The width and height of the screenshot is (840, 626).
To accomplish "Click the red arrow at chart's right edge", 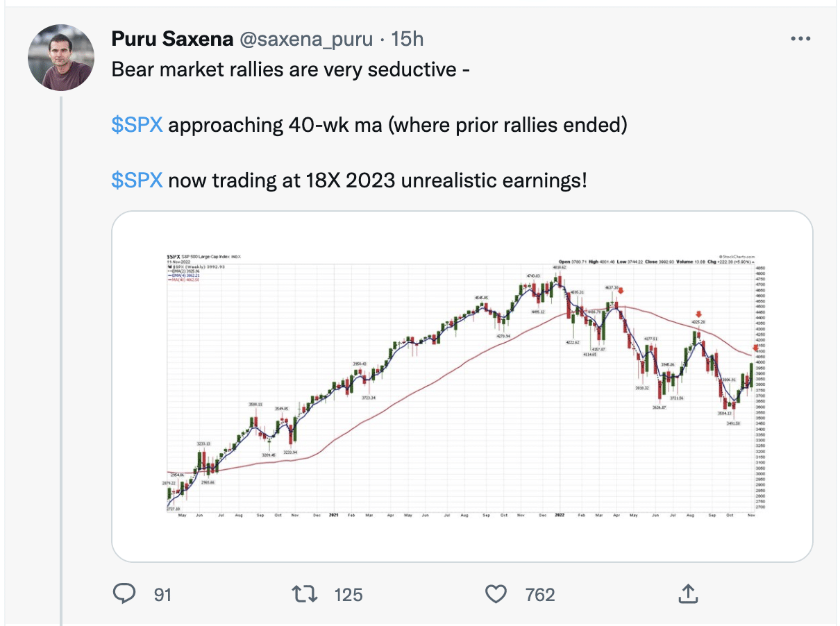I will (x=756, y=348).
